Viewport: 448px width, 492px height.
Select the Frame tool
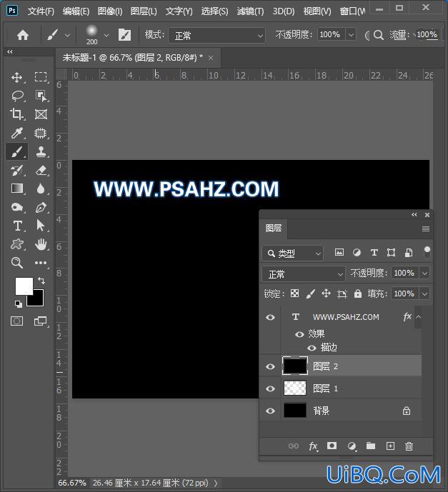pyautogui.click(x=41, y=114)
